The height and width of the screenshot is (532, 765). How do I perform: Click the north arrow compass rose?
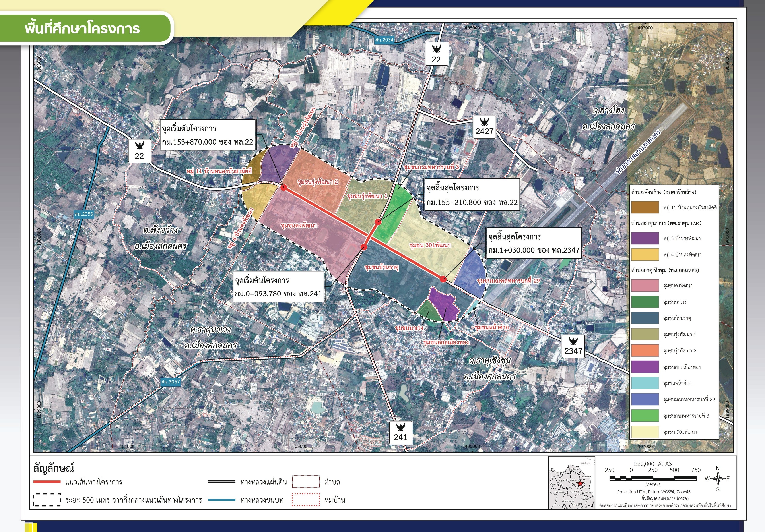tap(718, 479)
